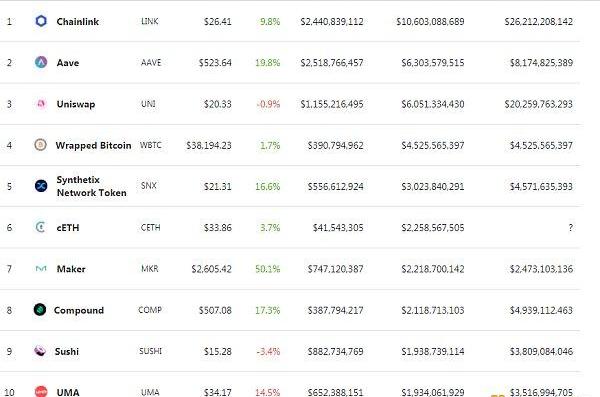Click the red UMA logo icon
Screen dimensions: 600x397
pos(41,391)
